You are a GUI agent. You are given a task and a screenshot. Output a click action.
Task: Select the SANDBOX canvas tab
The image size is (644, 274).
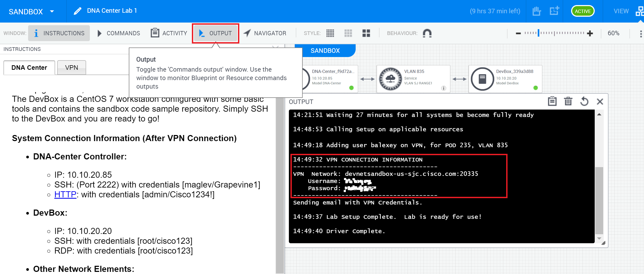pos(325,50)
